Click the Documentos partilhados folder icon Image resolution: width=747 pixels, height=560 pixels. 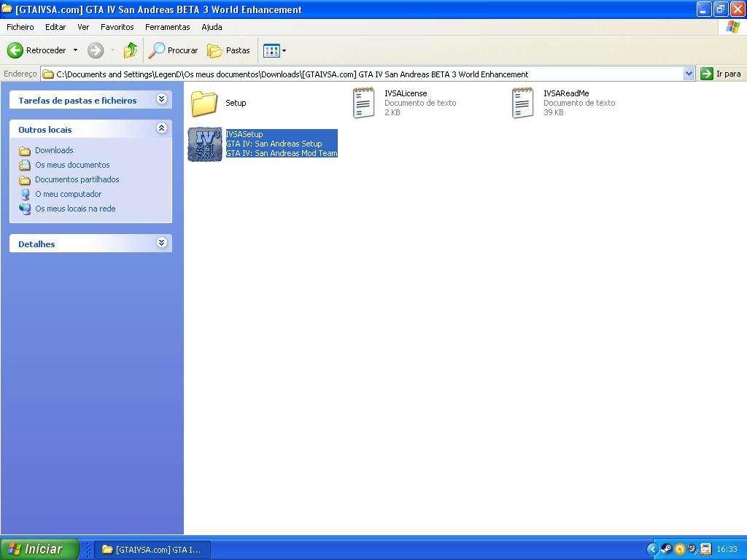tap(25, 180)
